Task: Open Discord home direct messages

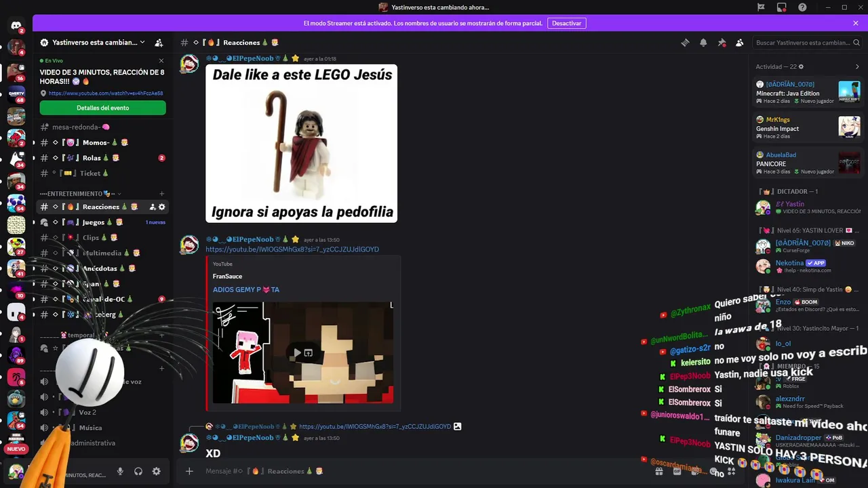Action: pyautogui.click(x=16, y=26)
